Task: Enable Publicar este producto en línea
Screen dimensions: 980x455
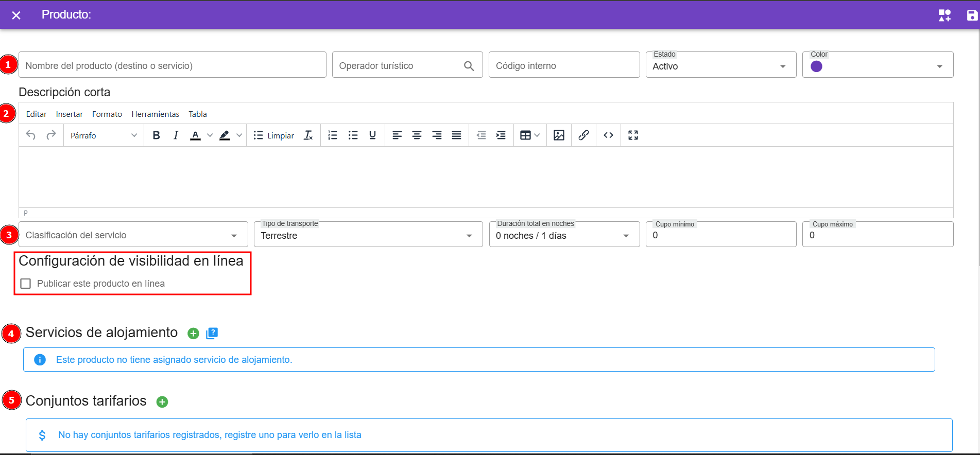Action: pos(26,284)
